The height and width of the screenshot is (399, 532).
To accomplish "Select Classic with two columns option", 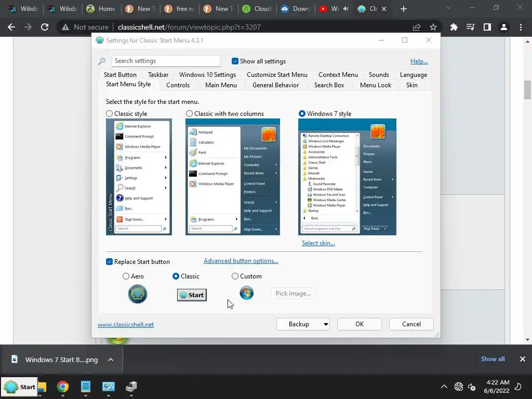I will pyautogui.click(x=189, y=114).
